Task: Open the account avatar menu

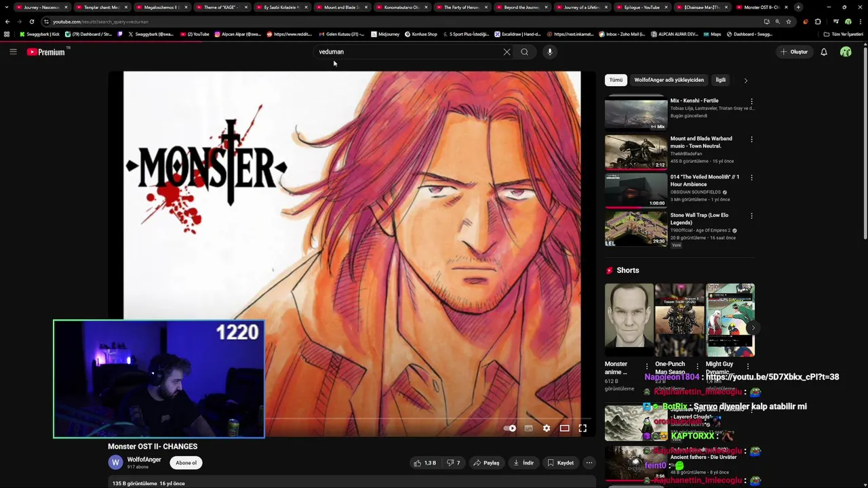Action: (x=846, y=52)
